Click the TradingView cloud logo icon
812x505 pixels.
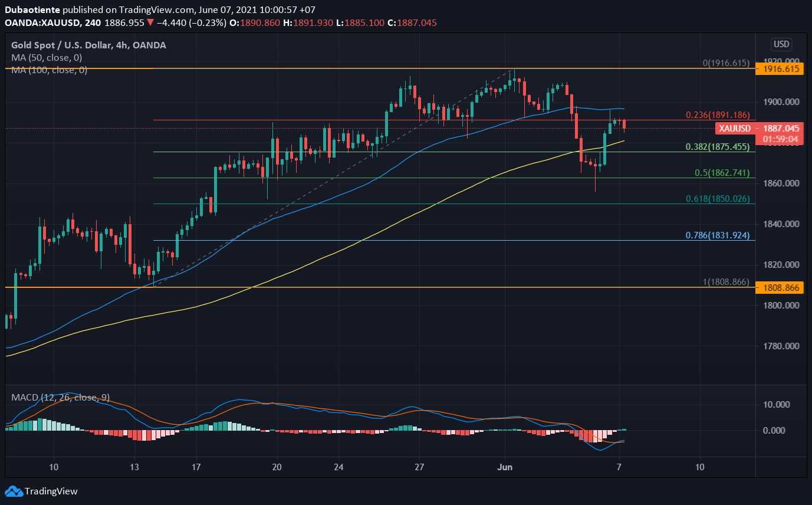pyautogui.click(x=14, y=491)
